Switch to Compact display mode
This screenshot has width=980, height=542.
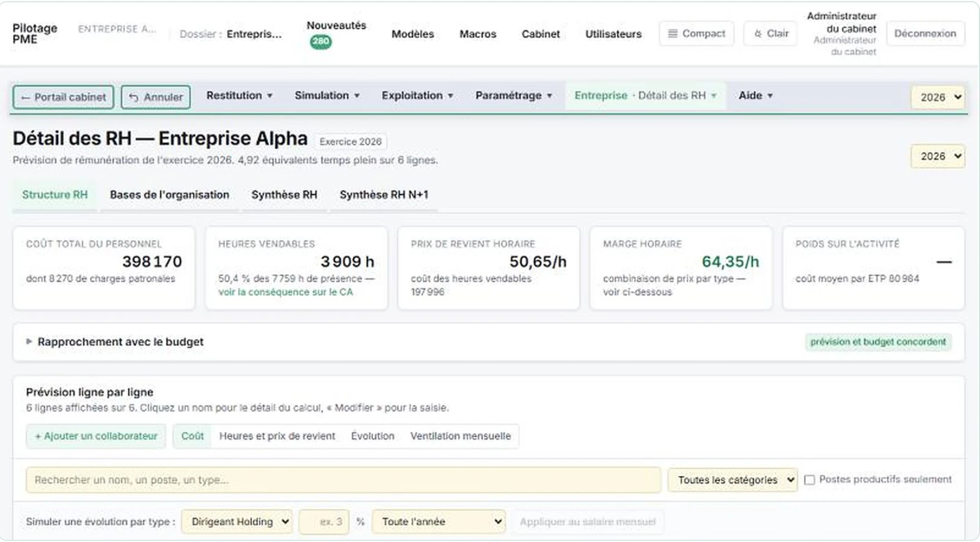click(x=696, y=33)
